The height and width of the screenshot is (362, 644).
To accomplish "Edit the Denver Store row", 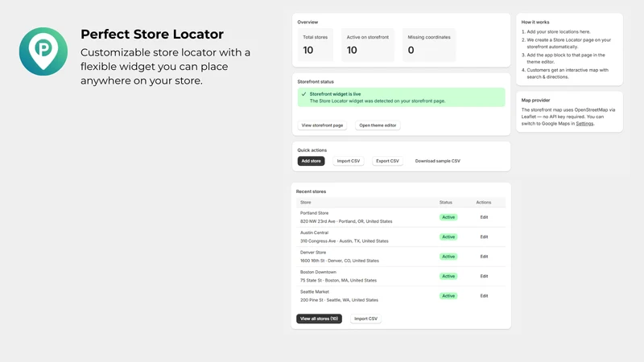I will click(484, 257).
